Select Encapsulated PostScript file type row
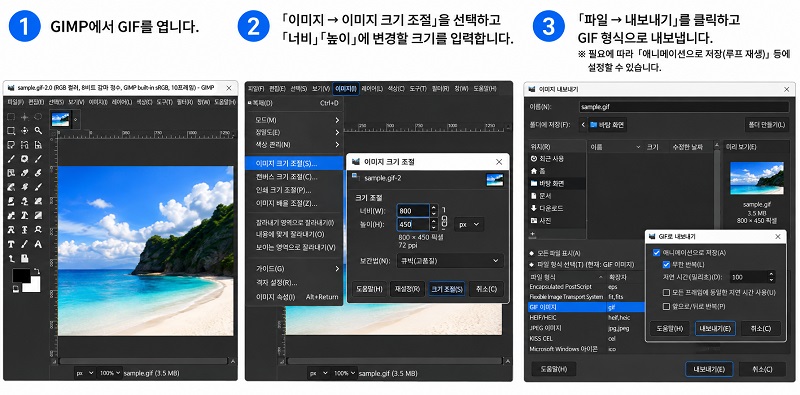 [x=586, y=287]
